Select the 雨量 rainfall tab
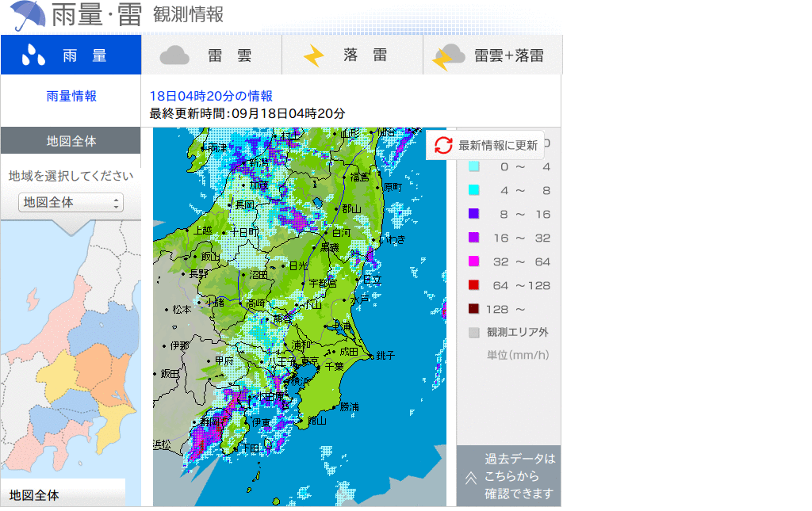 71,55
